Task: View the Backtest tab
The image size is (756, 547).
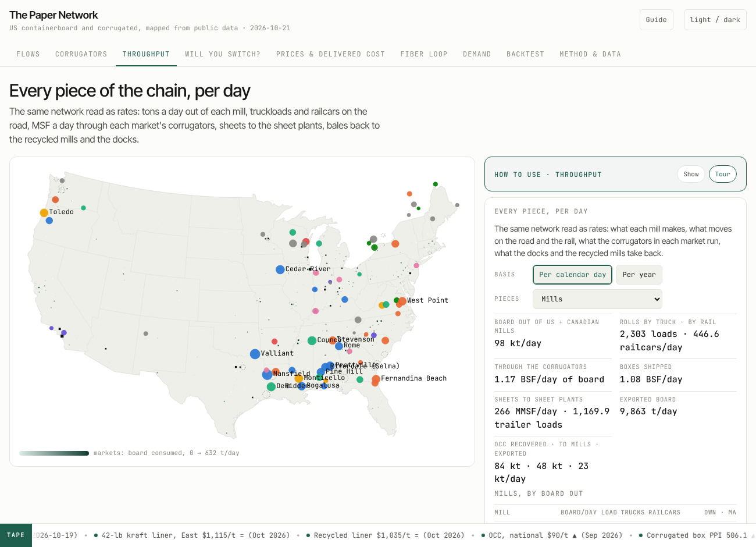Action: click(525, 54)
